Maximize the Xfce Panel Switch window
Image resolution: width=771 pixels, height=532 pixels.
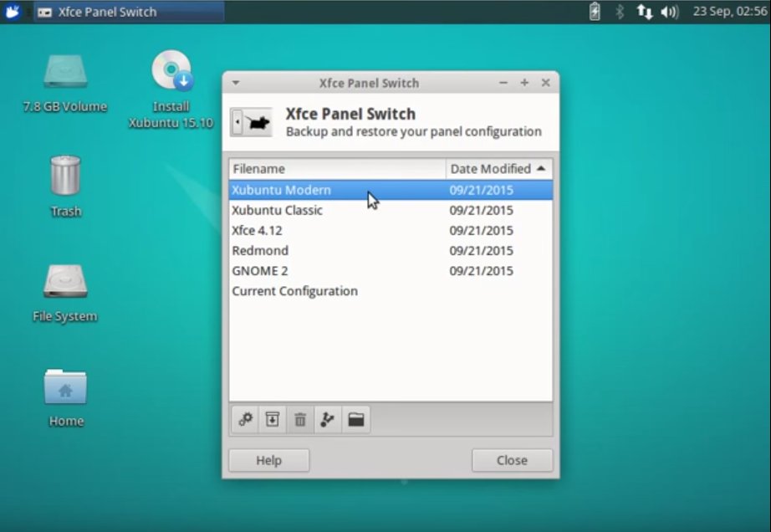(524, 83)
